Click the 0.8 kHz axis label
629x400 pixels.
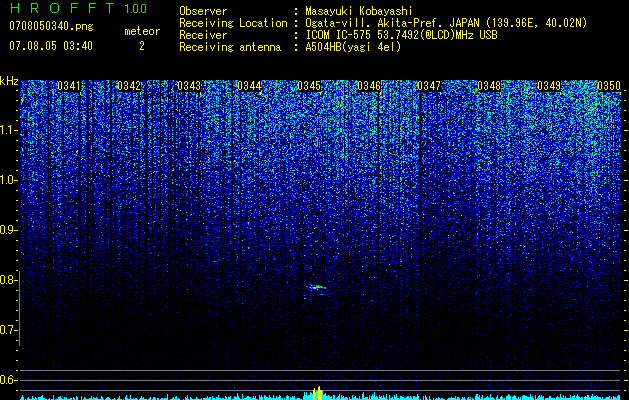pyautogui.click(x=9, y=280)
